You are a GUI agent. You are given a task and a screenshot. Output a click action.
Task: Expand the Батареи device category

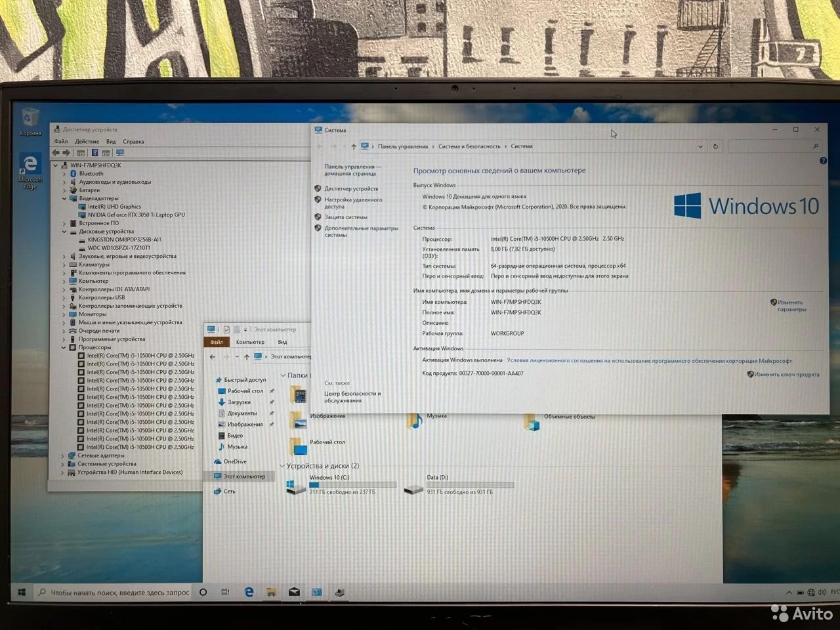pos(64,190)
